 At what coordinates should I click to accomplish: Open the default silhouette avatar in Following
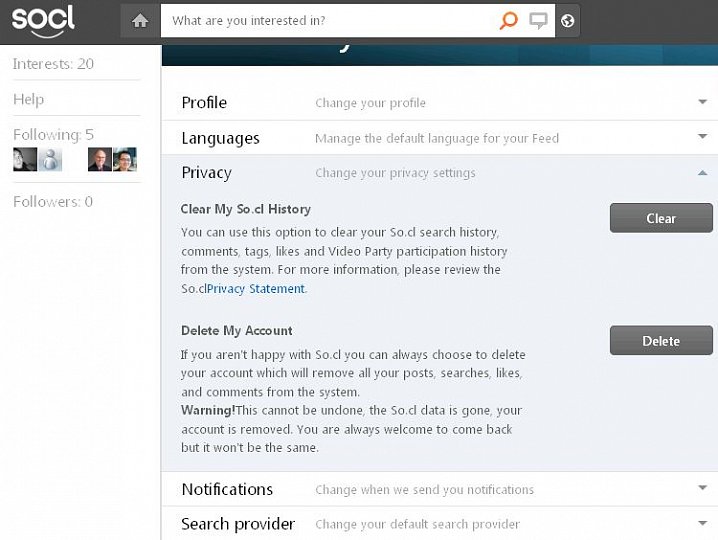50,159
